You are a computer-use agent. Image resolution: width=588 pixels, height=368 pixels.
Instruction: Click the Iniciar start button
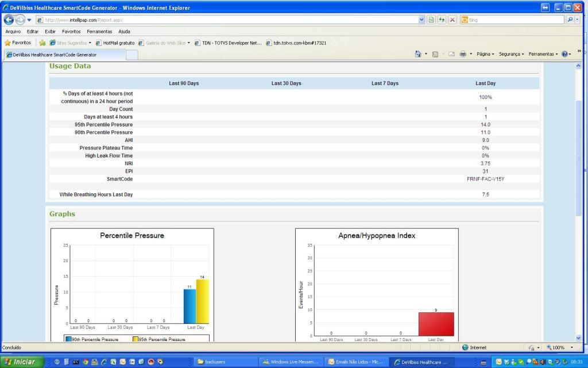(22, 362)
